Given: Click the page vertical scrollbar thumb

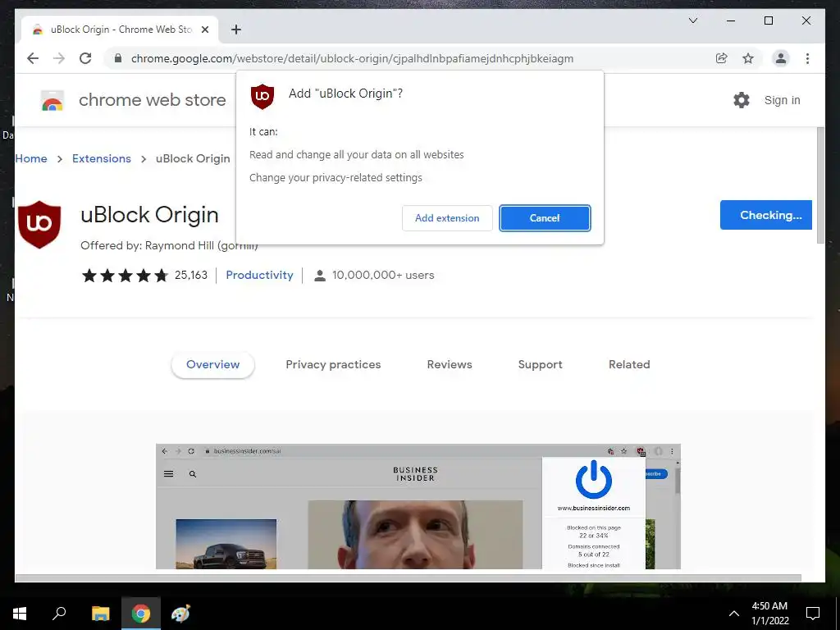Looking at the screenshot, I should pyautogui.click(x=820, y=185).
